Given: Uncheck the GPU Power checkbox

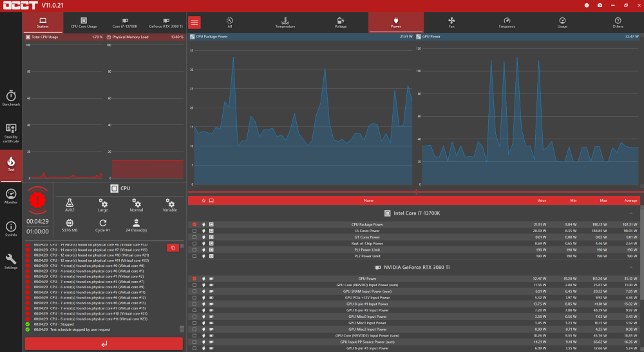Looking at the screenshot, I should (x=194, y=279).
